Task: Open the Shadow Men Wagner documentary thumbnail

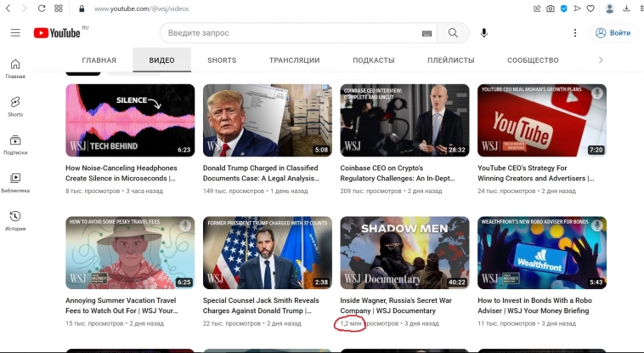Action: pyautogui.click(x=404, y=252)
